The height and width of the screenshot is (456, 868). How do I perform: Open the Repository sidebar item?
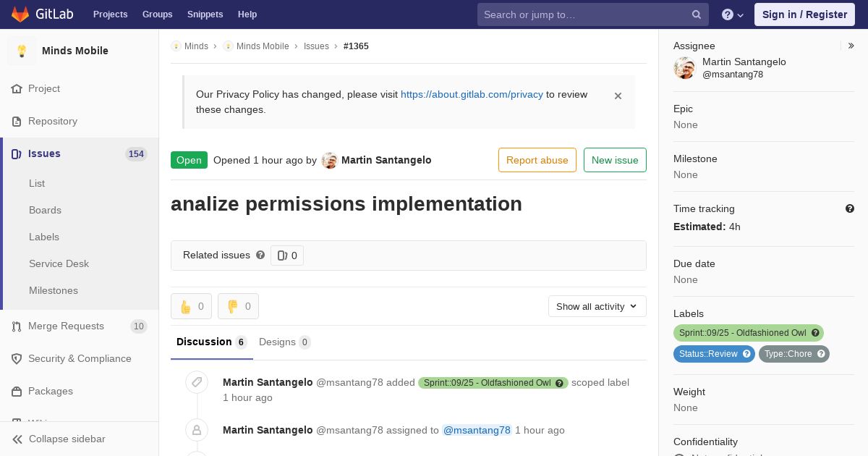click(53, 121)
